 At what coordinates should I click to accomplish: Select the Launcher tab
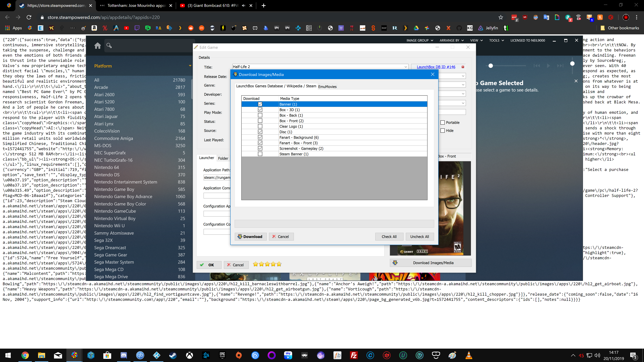pyautogui.click(x=206, y=158)
